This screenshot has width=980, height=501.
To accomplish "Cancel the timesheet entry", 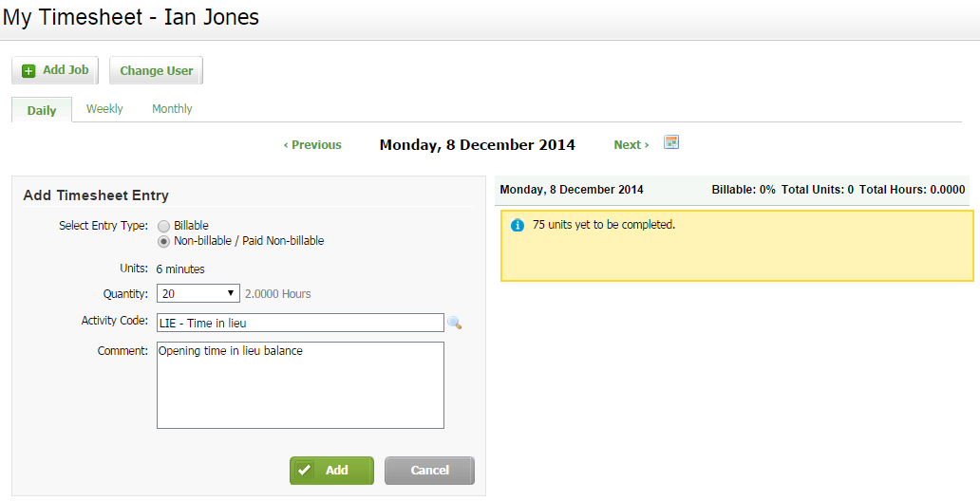I will [x=429, y=471].
